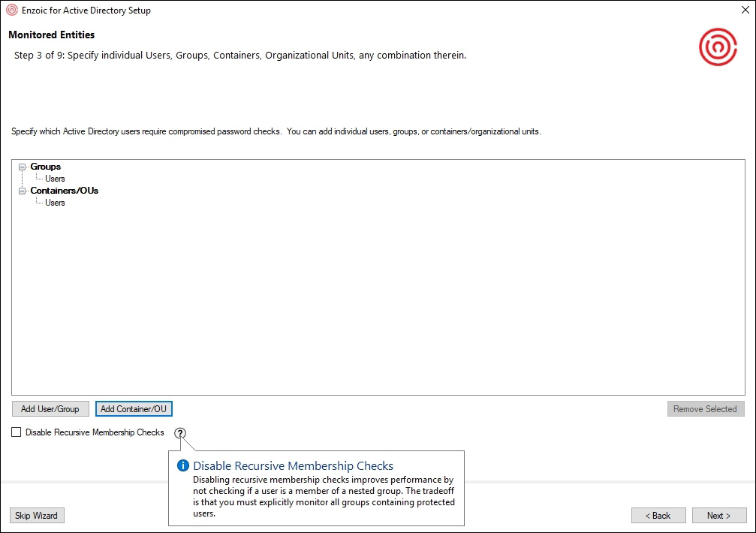This screenshot has height=533, width=756.
Task: Click the large red Enzoic logo
Action: (718, 47)
